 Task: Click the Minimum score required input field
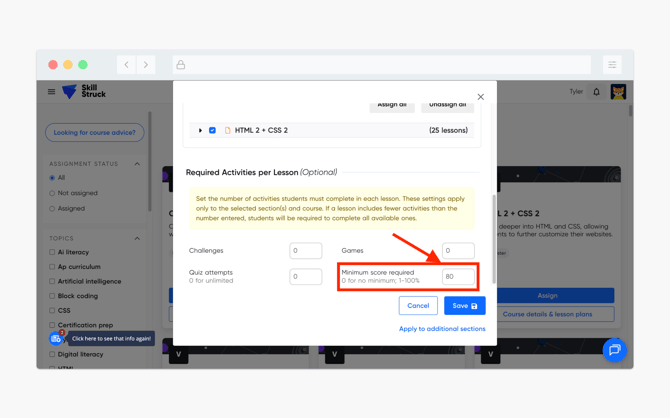[x=458, y=277]
